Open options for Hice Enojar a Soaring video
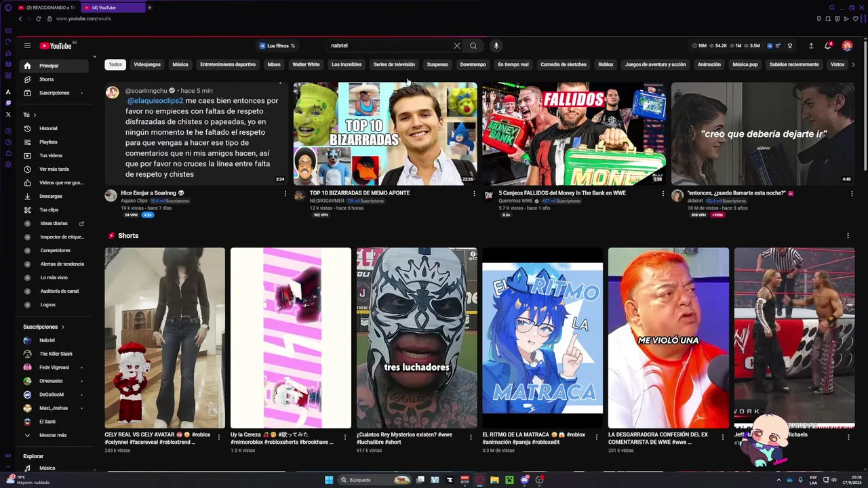Image resolution: width=868 pixels, height=488 pixels. pyautogui.click(x=285, y=193)
